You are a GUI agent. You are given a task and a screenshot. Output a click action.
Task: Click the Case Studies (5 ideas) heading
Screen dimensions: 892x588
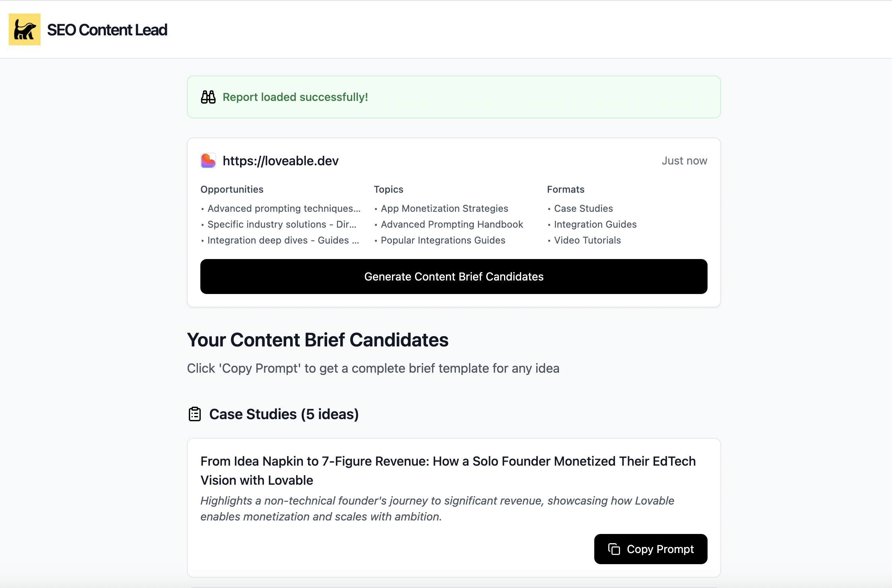pos(284,414)
